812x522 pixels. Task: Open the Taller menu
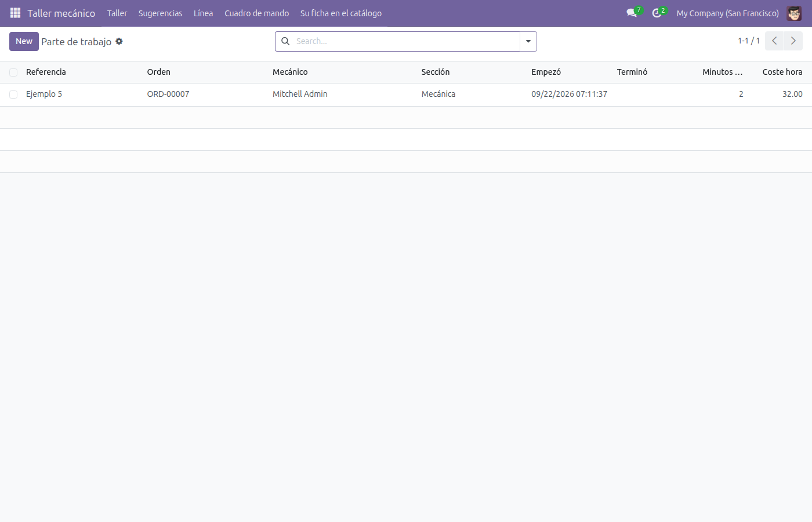pos(117,13)
